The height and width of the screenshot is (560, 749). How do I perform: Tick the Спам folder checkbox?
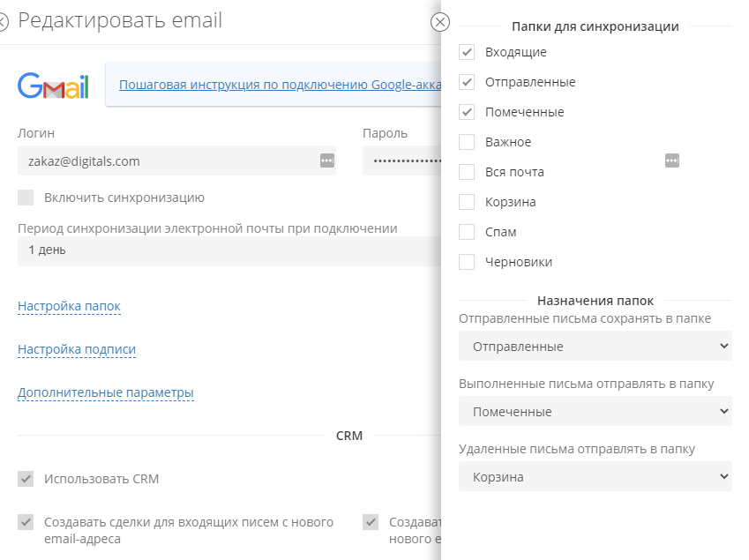(468, 232)
